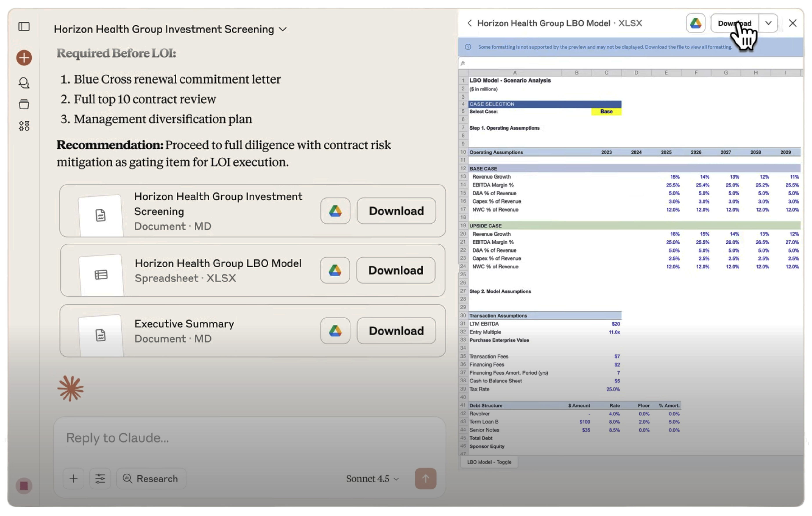The width and height of the screenshot is (812, 516).
Task: Open the artifacts shapes icon
Action: click(24, 126)
